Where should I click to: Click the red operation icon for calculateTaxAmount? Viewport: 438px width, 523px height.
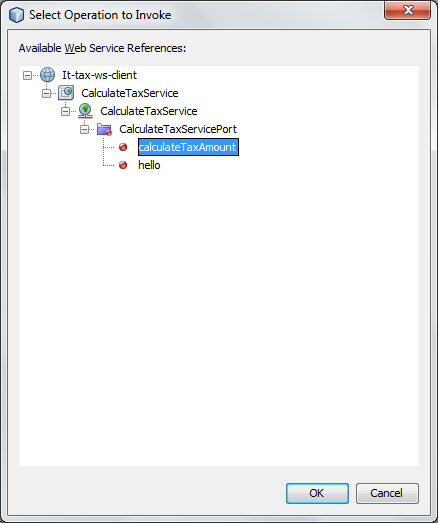123,147
